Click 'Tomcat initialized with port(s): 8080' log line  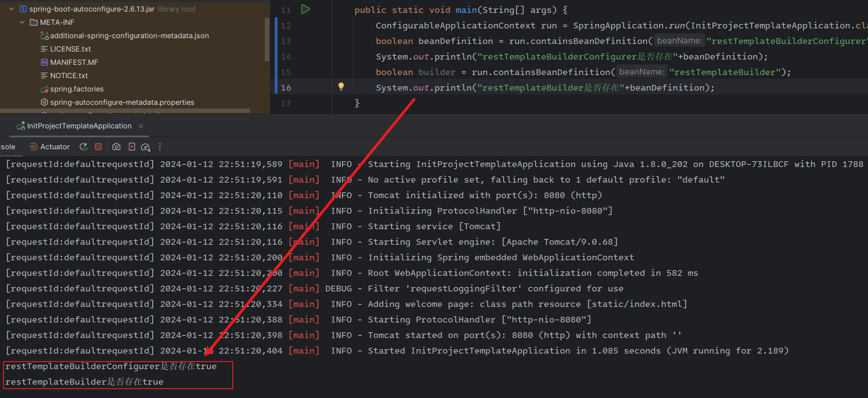pyautogui.click(x=304, y=195)
